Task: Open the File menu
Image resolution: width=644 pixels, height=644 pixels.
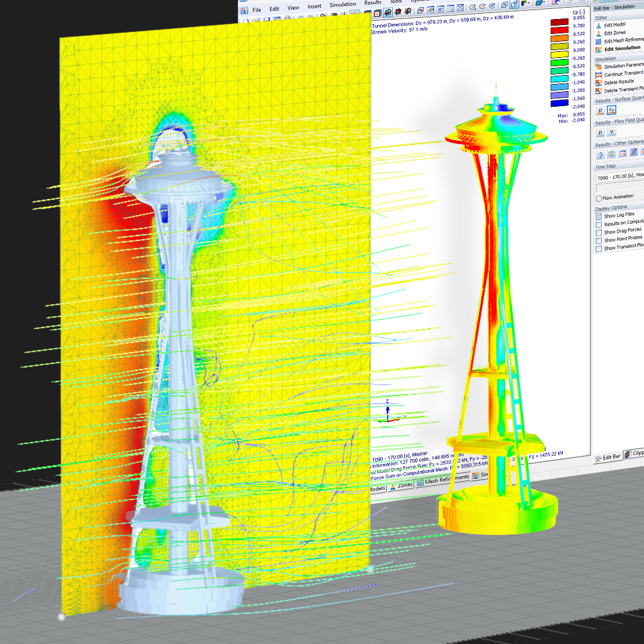Action: [x=256, y=10]
